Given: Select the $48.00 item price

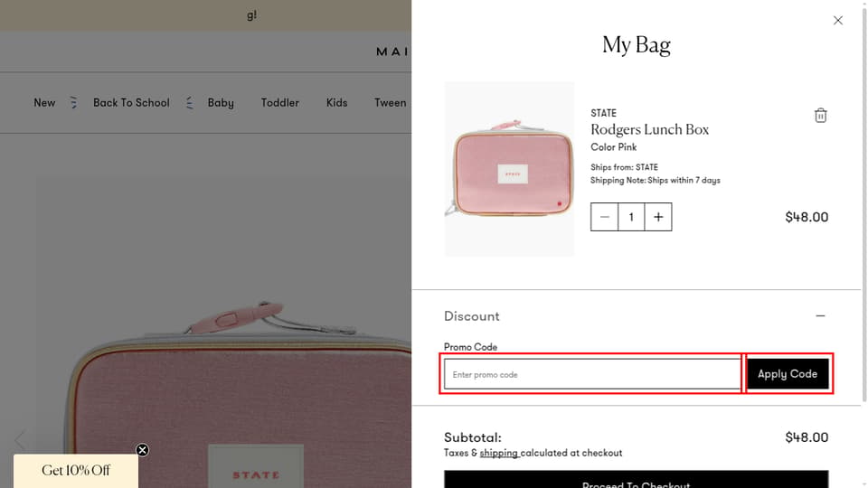Looking at the screenshot, I should tap(807, 217).
